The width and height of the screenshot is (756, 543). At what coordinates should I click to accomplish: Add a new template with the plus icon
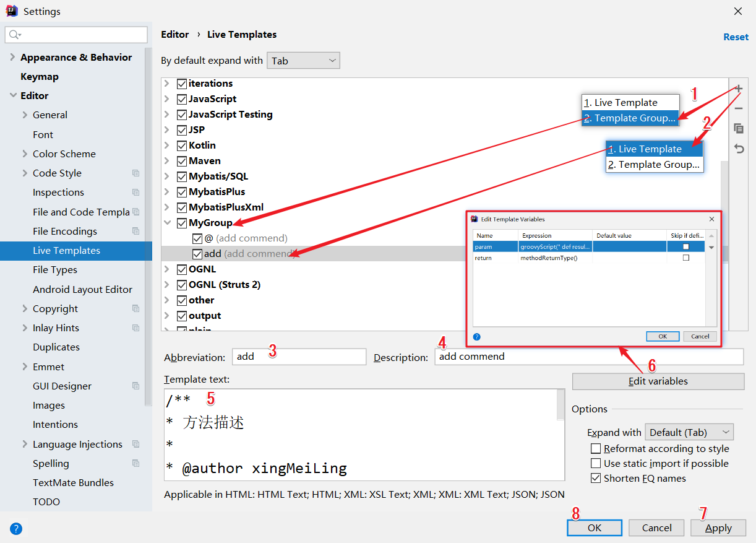738,89
